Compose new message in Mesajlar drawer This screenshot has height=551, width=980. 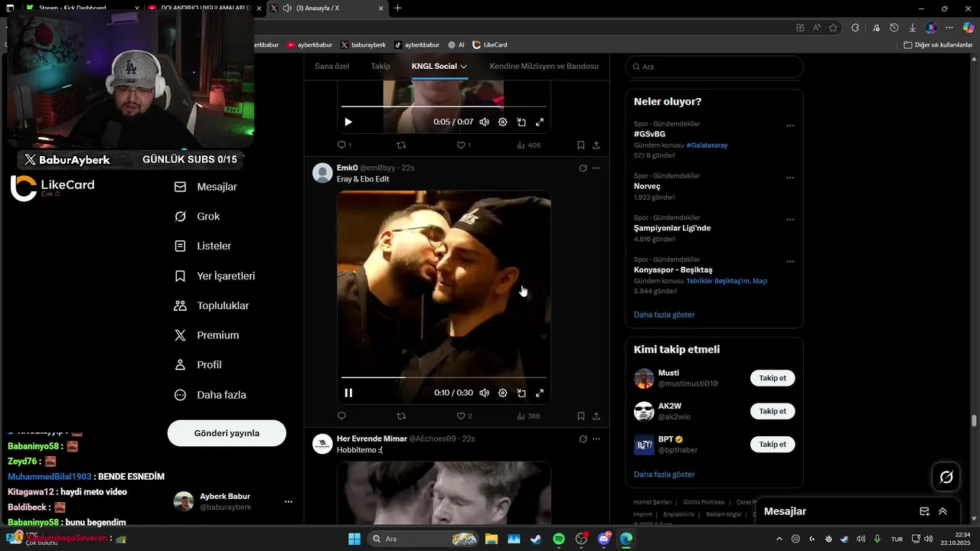point(924,511)
